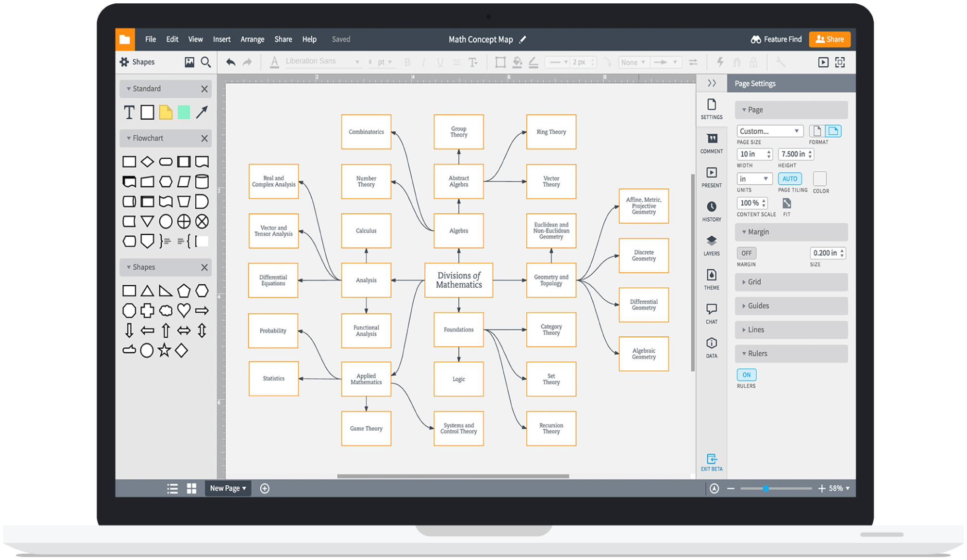Open the Arrange menu
This screenshot has height=560, width=967.
pos(252,39)
